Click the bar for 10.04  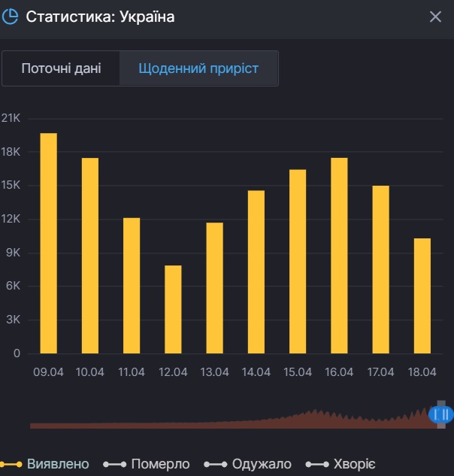pos(90,256)
